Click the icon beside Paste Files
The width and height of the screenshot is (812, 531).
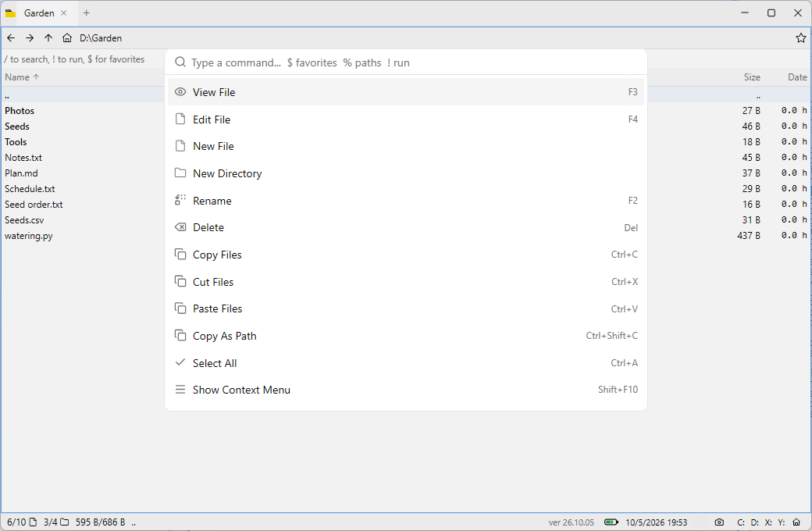point(180,308)
